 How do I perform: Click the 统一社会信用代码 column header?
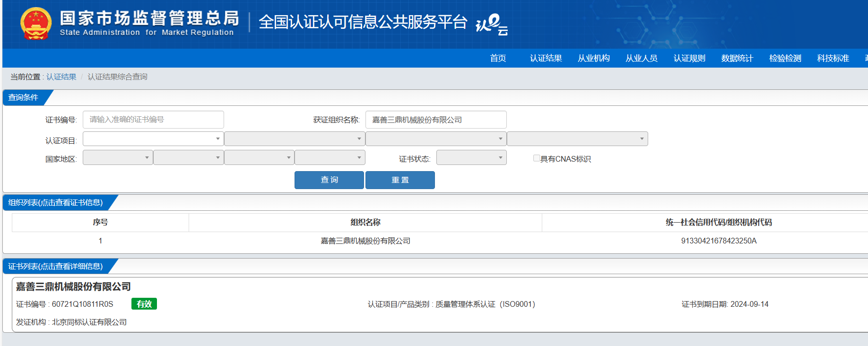[719, 222]
